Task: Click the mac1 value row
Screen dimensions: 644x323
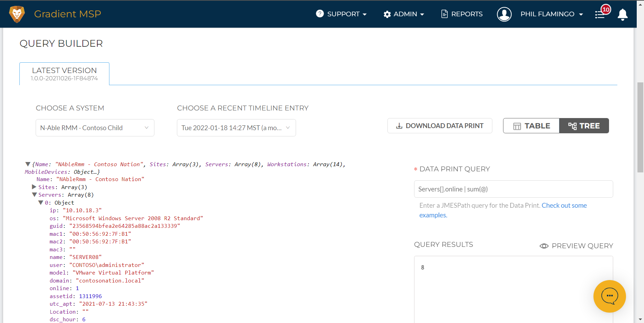Action: pos(90,234)
